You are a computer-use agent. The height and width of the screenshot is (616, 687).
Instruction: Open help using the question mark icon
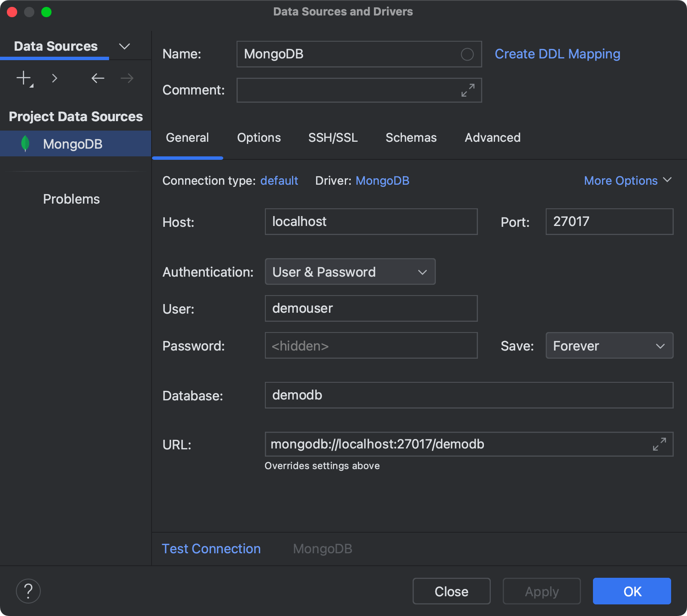28,591
